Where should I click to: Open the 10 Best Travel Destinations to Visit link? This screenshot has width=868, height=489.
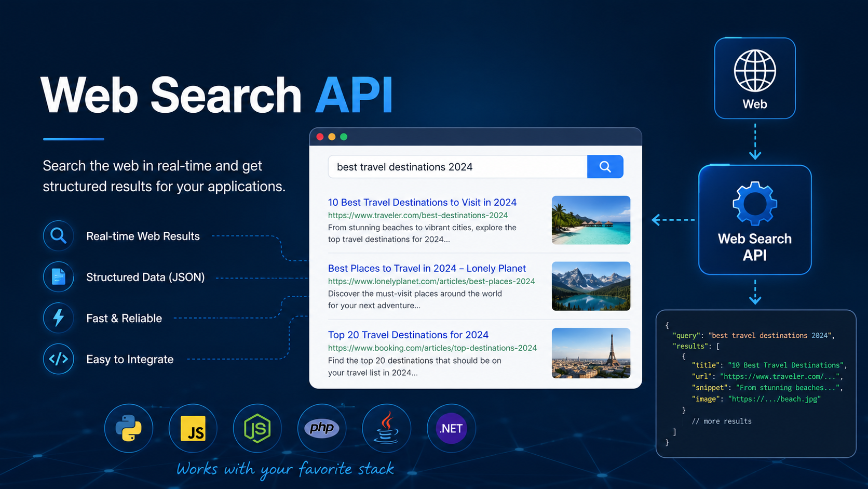coord(422,202)
